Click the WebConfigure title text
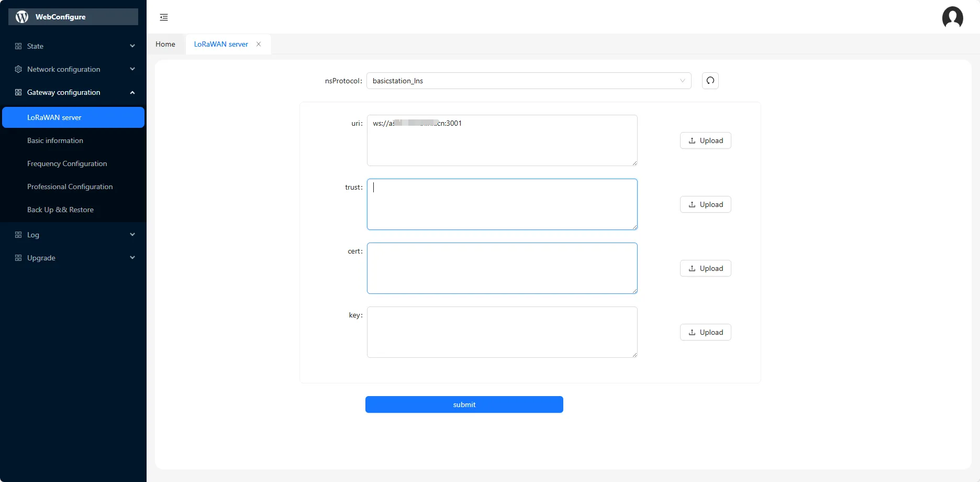 coord(60,17)
